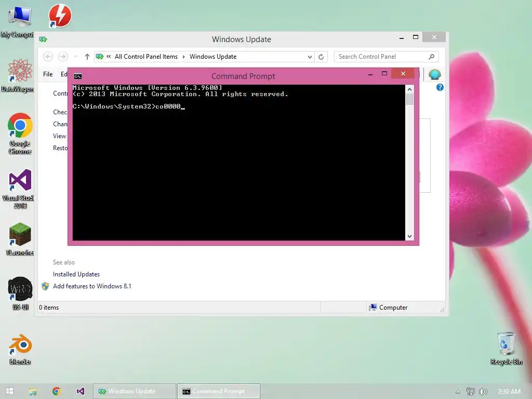532x399 pixels.
Task: Switch to Windows Update taskbar button
Action: click(x=135, y=391)
